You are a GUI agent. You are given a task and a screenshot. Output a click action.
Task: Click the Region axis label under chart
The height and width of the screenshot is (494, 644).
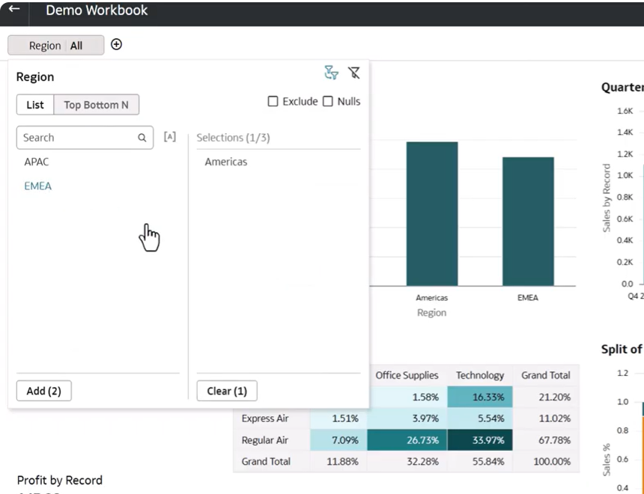pyautogui.click(x=432, y=312)
